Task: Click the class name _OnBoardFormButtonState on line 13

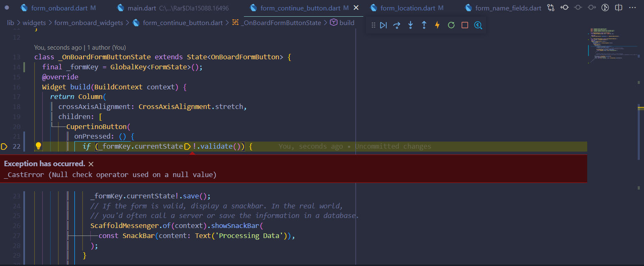Action: point(105,57)
